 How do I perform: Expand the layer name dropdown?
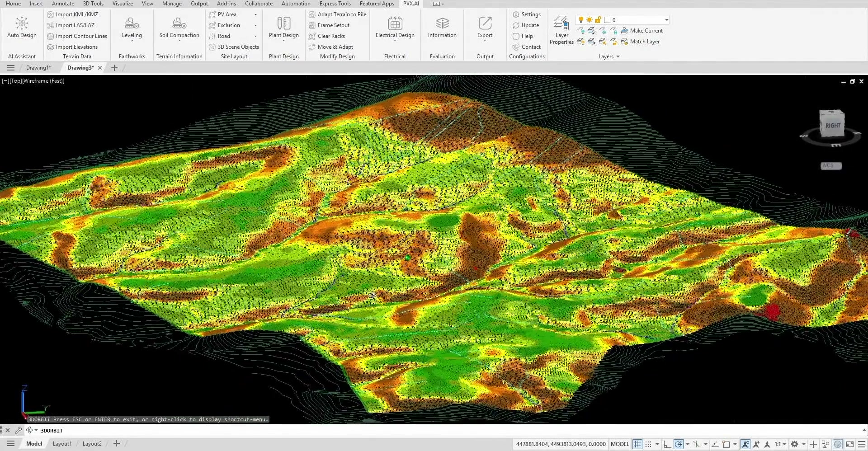pos(666,20)
